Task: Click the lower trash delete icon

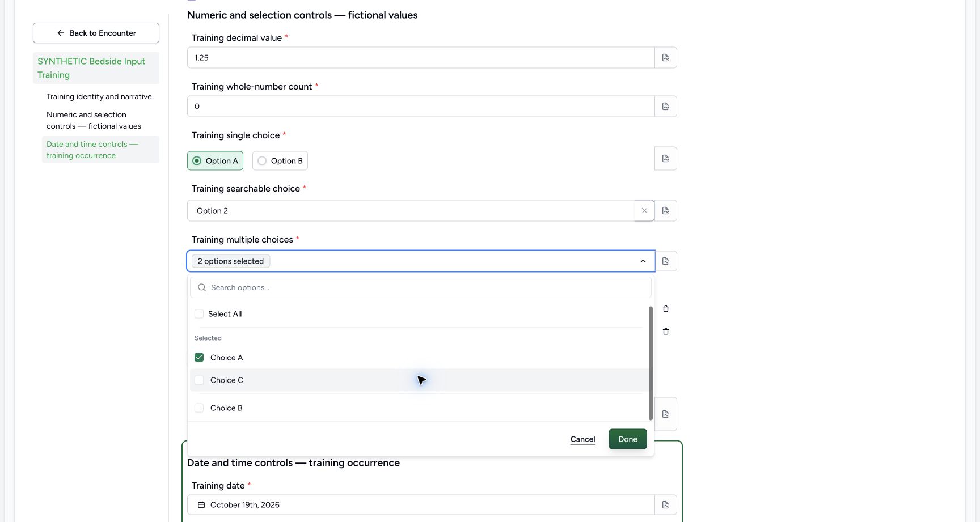Action: [x=666, y=332]
